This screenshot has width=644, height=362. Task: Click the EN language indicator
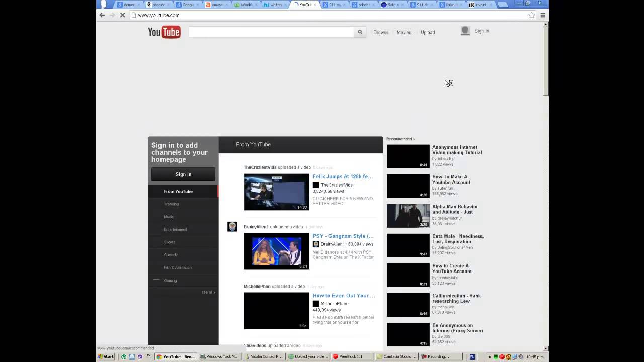click(x=472, y=357)
